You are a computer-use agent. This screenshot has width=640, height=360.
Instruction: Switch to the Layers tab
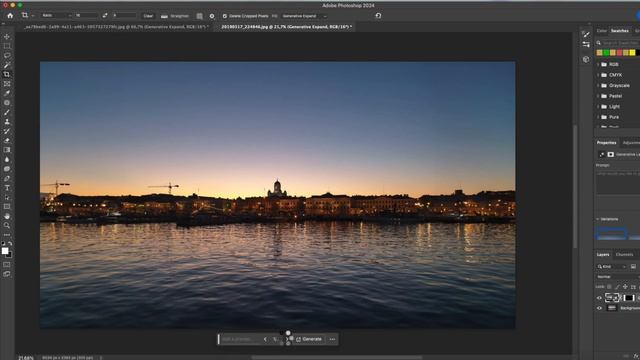coord(603,255)
